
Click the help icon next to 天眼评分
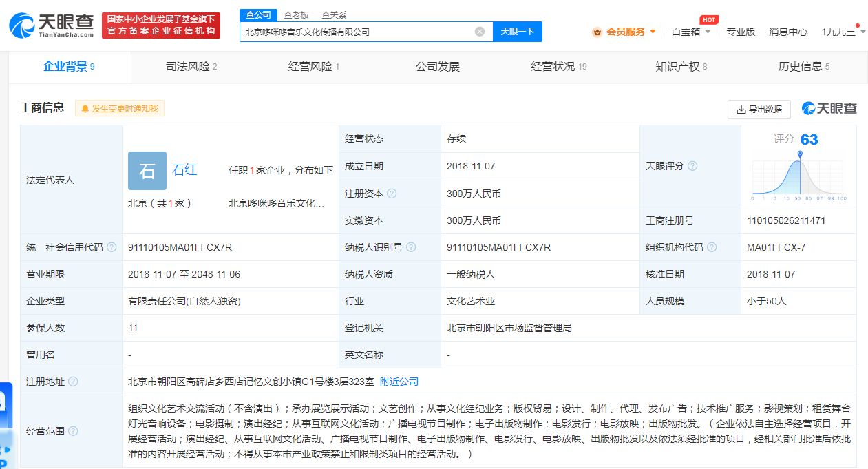[x=692, y=166]
